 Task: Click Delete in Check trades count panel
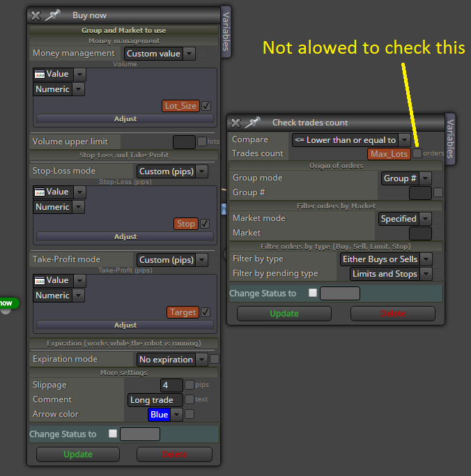point(393,314)
